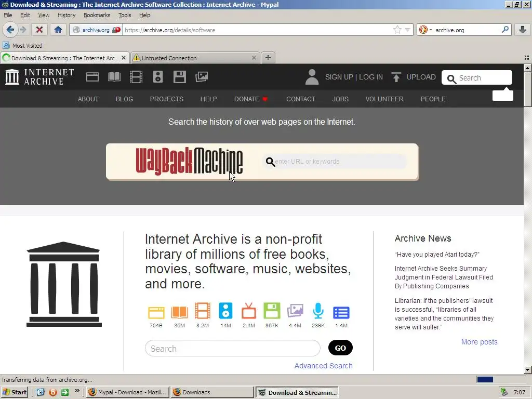Open the CONTACT link
Viewport: 532px width, 399px height.
pyautogui.click(x=301, y=99)
